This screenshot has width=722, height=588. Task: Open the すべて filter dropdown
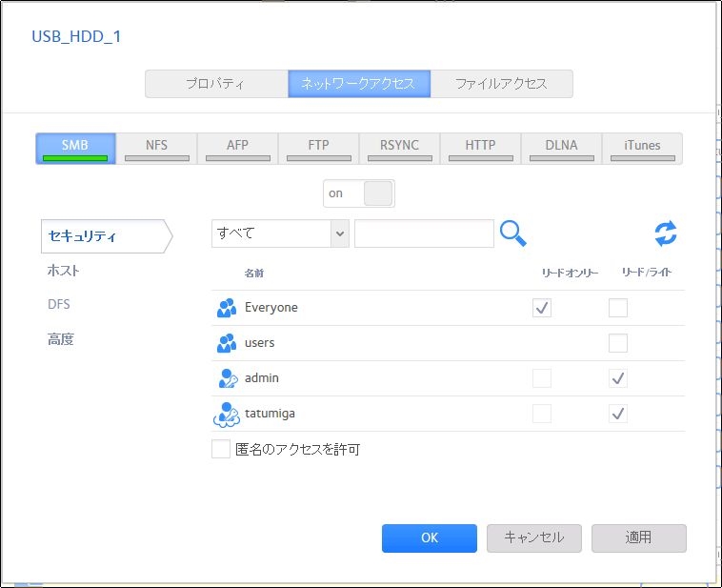(280, 233)
